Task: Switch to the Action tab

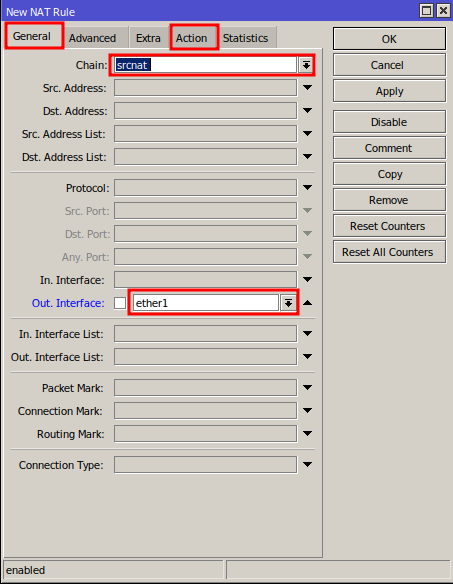Action: [192, 38]
